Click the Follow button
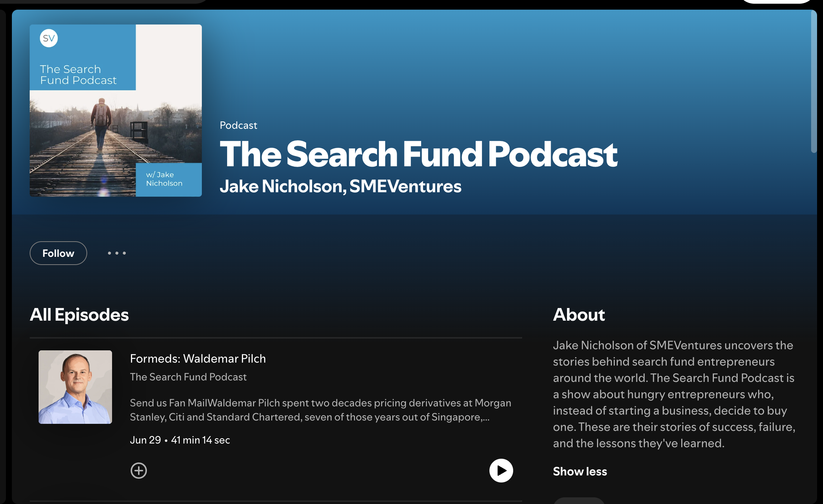This screenshot has width=823, height=504. pyautogui.click(x=58, y=253)
